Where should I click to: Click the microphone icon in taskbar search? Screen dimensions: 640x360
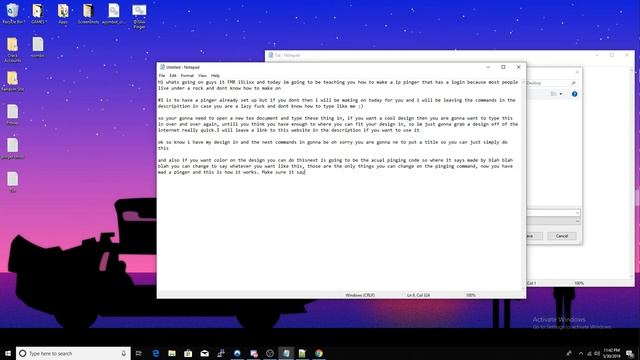(124, 353)
